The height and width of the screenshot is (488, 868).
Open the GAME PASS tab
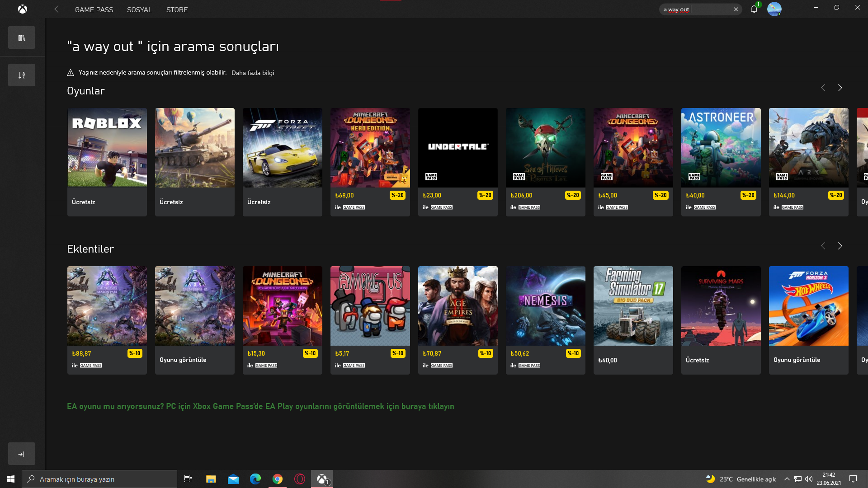(94, 9)
